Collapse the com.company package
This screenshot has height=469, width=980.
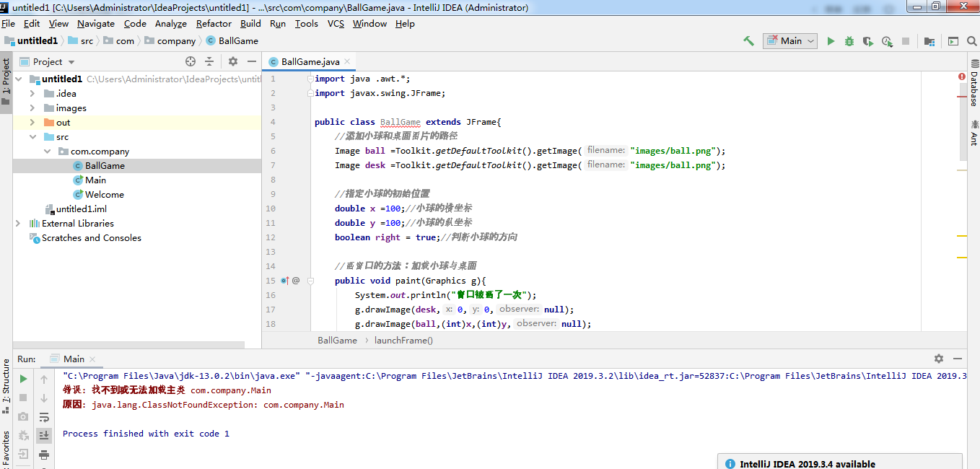coord(48,151)
